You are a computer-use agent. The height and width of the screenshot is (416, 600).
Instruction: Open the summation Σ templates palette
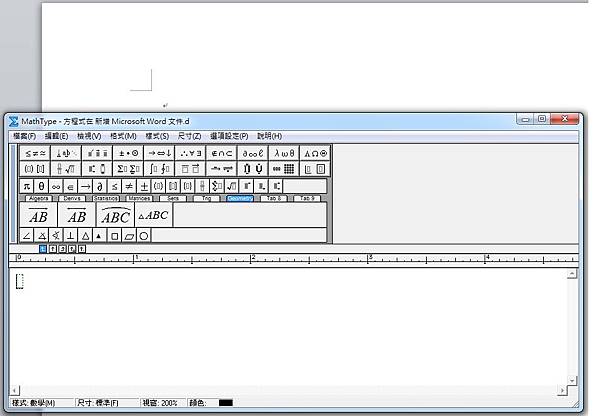point(128,169)
